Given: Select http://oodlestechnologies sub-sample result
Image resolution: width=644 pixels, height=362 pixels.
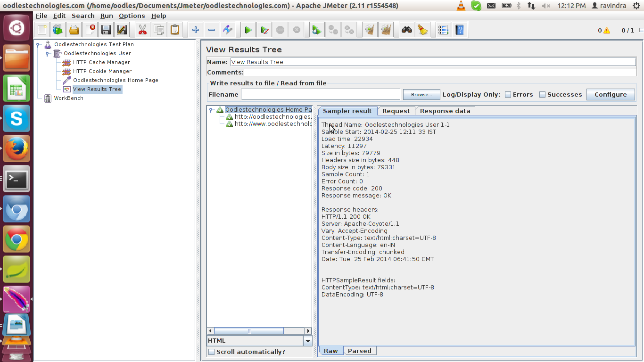Looking at the screenshot, I should [273, 117].
